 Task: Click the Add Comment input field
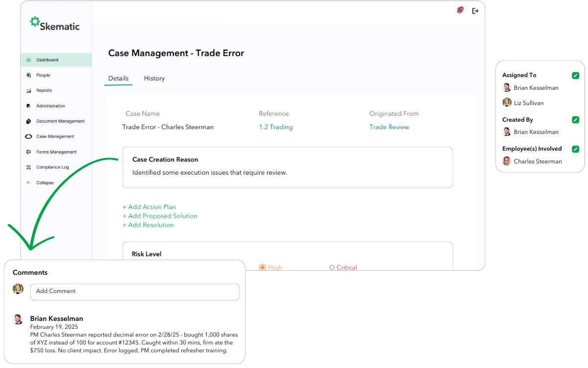135,291
